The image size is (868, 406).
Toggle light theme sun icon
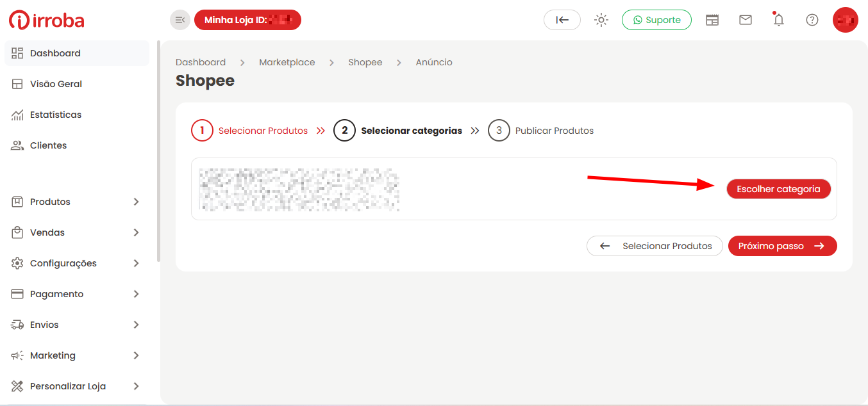click(601, 20)
